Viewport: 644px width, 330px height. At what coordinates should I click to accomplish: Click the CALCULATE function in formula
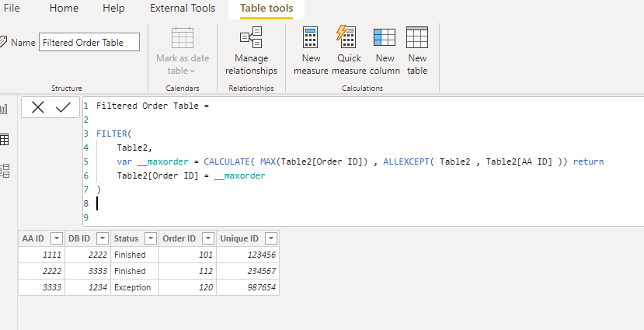[x=227, y=162]
